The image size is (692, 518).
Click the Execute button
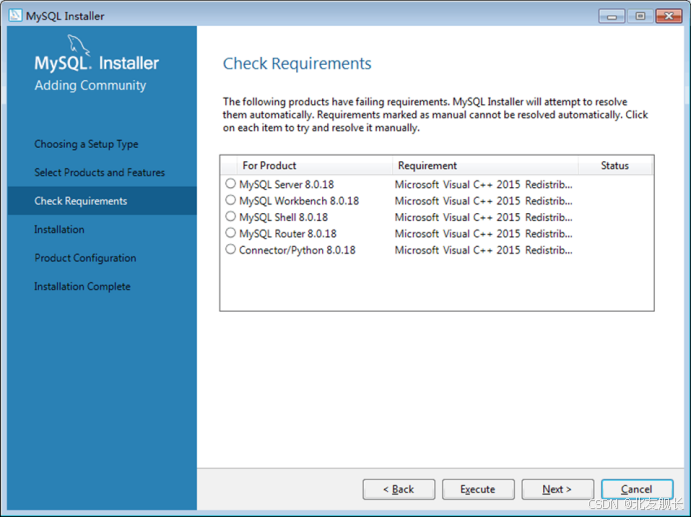point(478,489)
